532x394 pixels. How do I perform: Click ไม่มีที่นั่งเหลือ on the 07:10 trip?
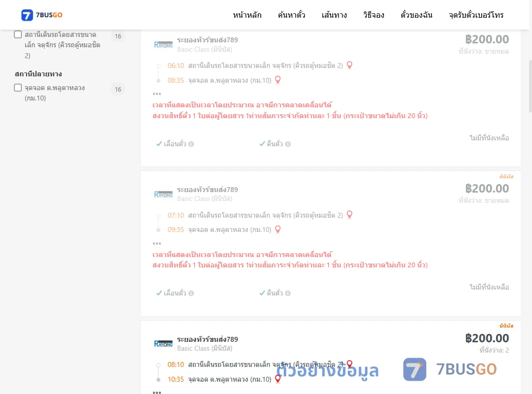tap(489, 287)
